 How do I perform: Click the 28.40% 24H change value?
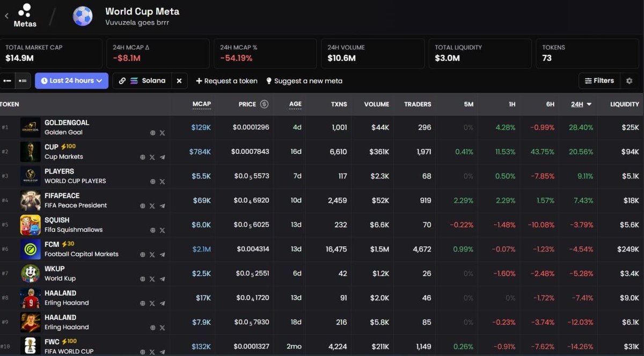click(582, 128)
